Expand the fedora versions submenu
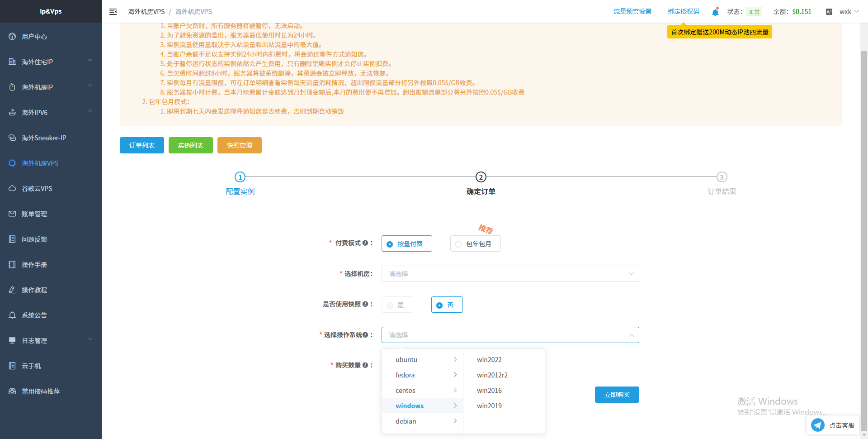 click(x=423, y=375)
